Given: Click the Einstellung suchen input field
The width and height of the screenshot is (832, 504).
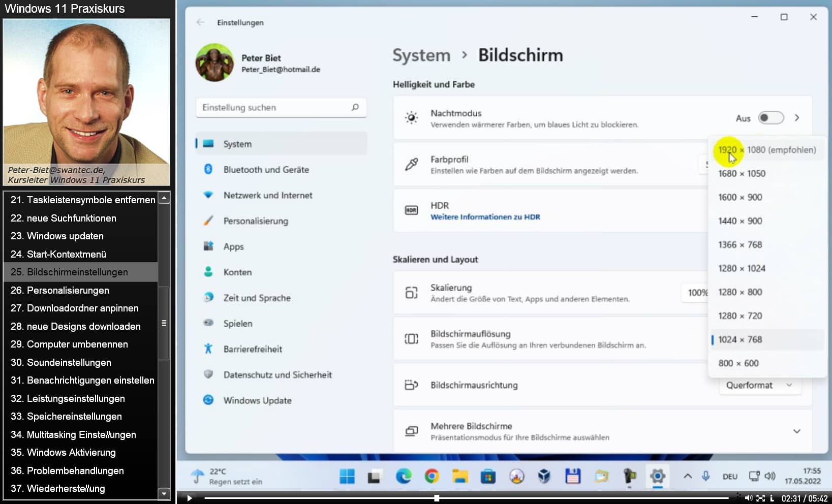Looking at the screenshot, I should [274, 107].
